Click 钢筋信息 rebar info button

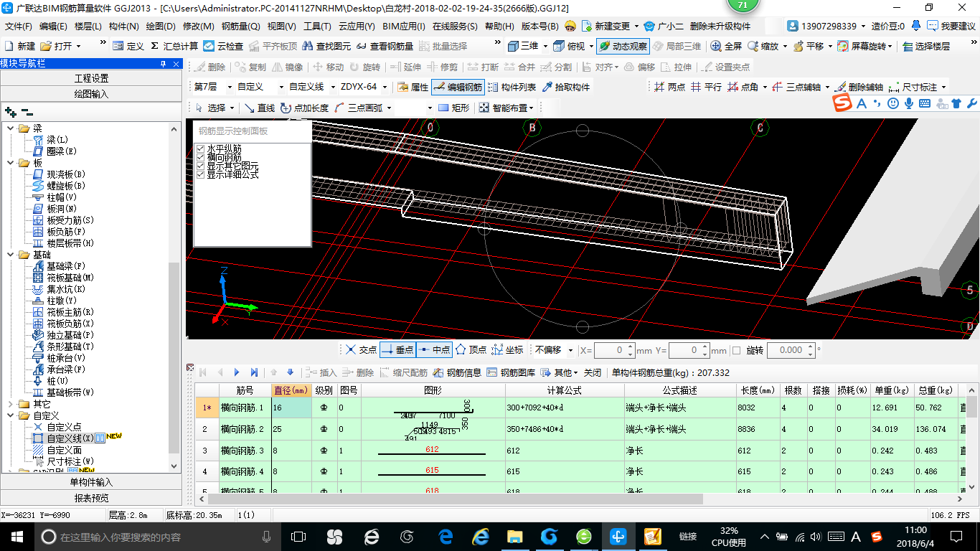[x=457, y=372]
